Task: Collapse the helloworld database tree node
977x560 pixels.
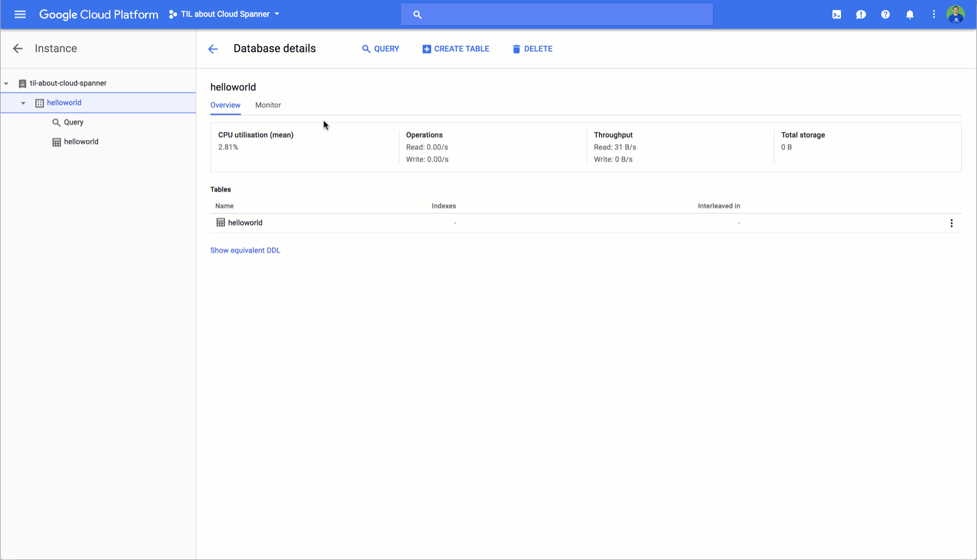Action: 23,102
